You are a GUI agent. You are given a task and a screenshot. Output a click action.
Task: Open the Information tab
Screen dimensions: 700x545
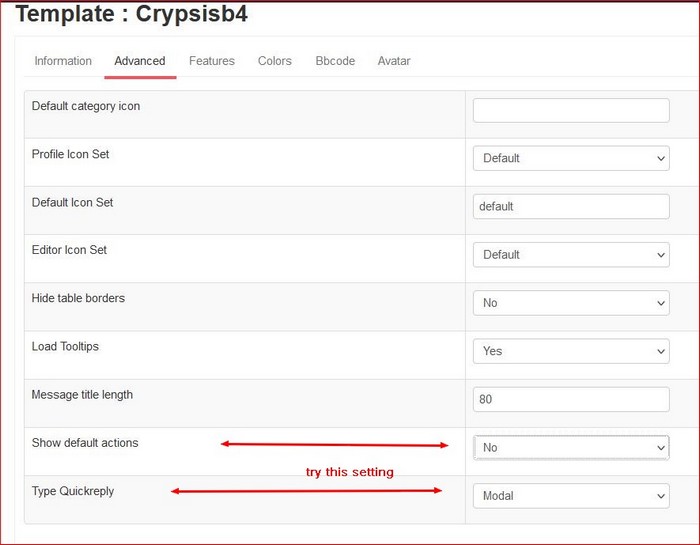[x=63, y=61]
